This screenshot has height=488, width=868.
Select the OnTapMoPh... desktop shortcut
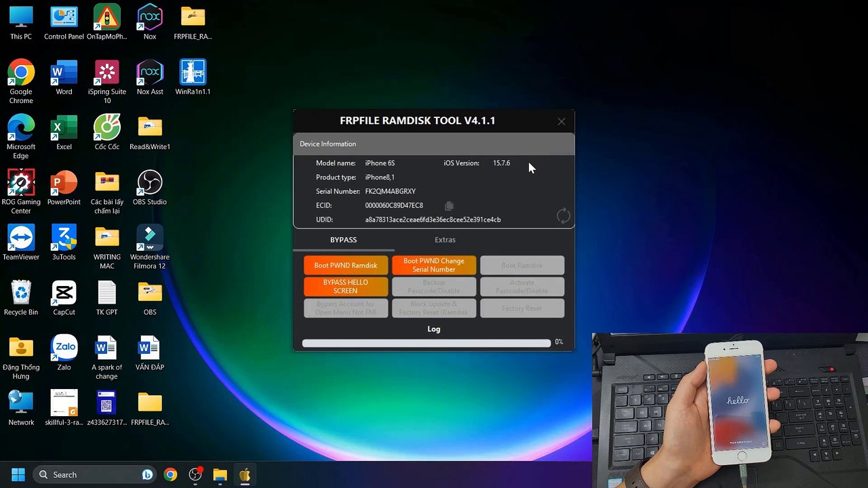(107, 23)
